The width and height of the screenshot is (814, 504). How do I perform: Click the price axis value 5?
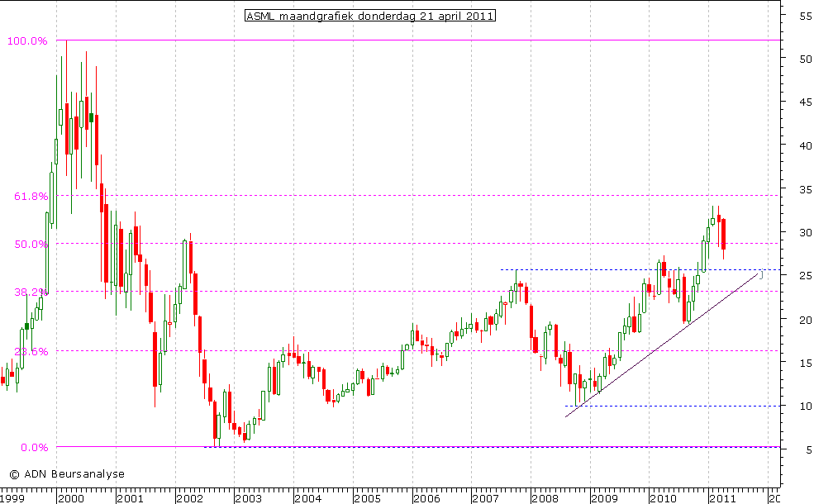coord(808,449)
